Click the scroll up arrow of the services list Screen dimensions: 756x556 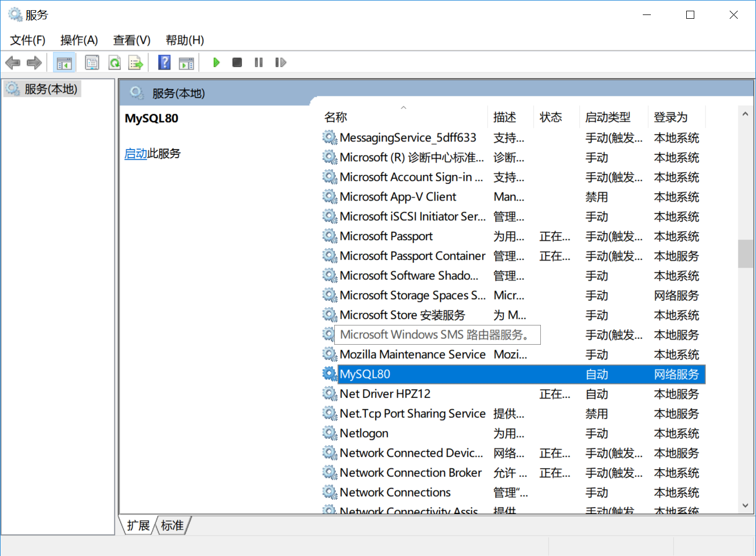pos(745,114)
